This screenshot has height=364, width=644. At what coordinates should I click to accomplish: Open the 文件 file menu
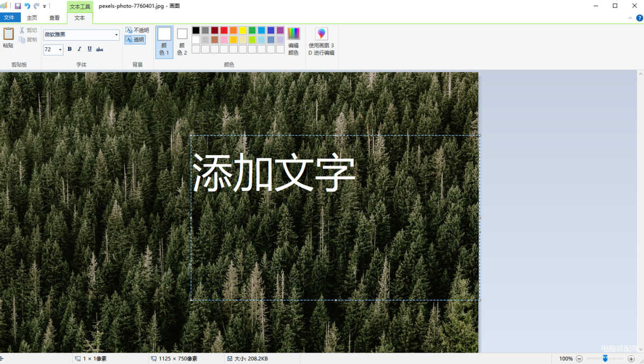(10, 18)
